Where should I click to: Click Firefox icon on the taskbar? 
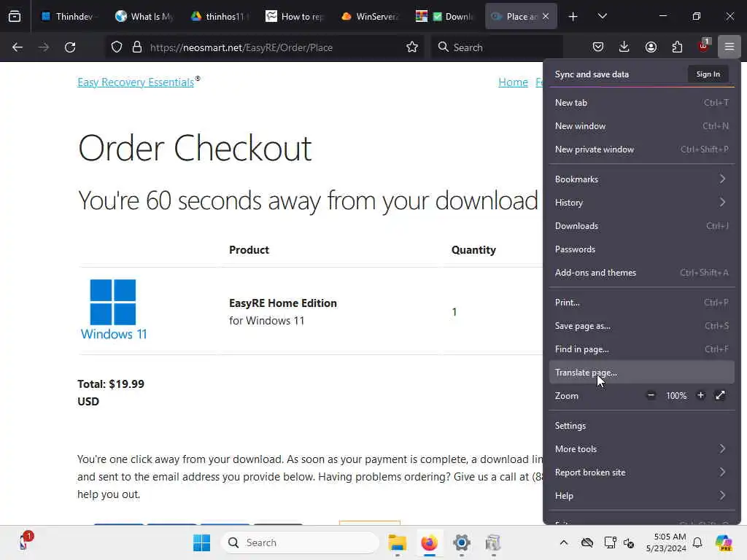tap(429, 542)
